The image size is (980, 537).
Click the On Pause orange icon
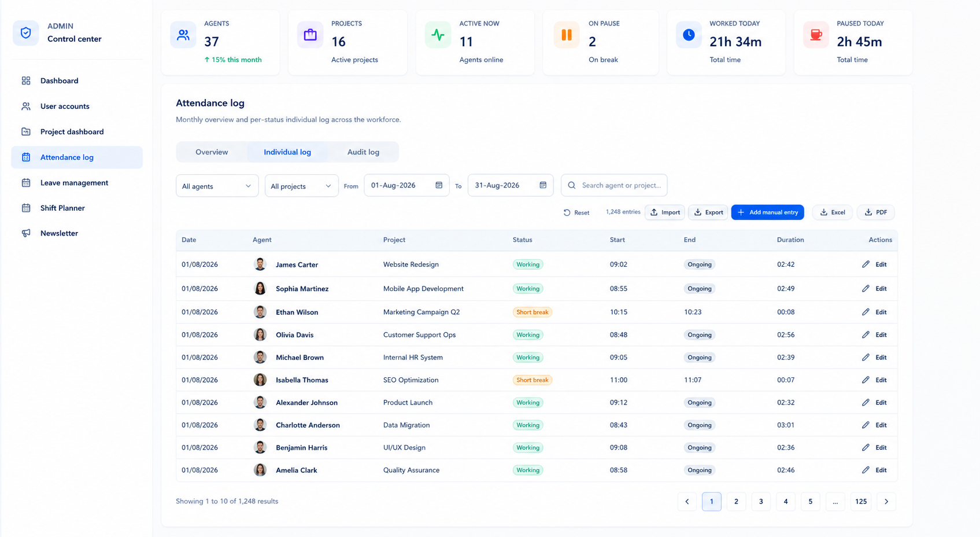coord(567,35)
